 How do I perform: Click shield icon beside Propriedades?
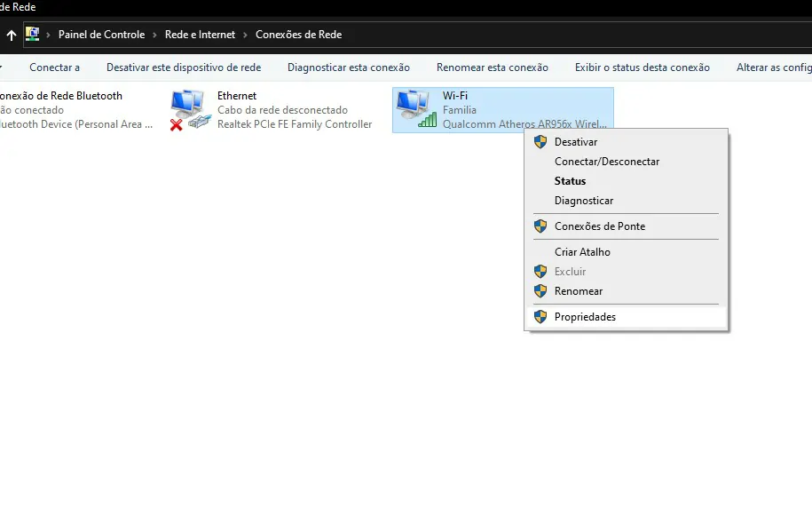540,317
